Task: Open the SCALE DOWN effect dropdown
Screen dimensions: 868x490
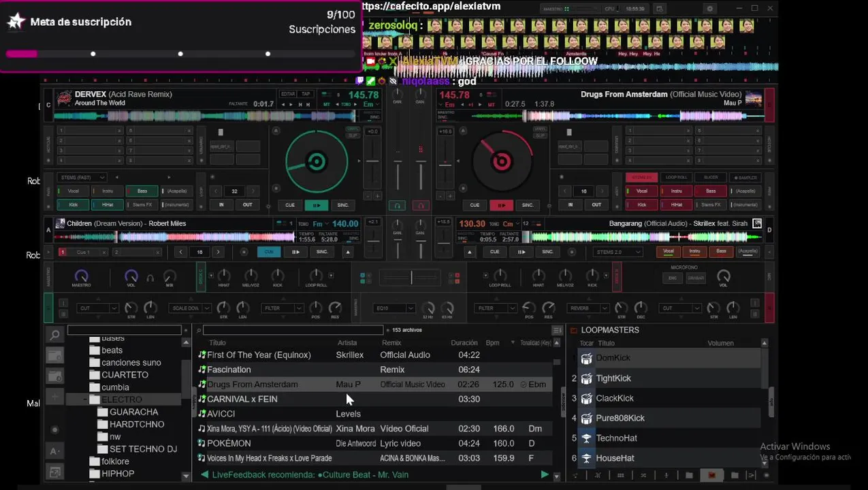Action: tap(189, 308)
